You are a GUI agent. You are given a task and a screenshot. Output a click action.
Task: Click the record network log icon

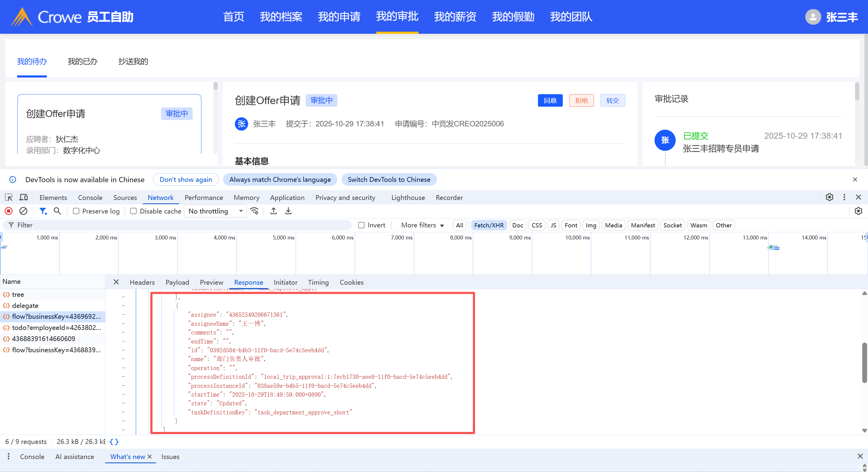pos(8,211)
